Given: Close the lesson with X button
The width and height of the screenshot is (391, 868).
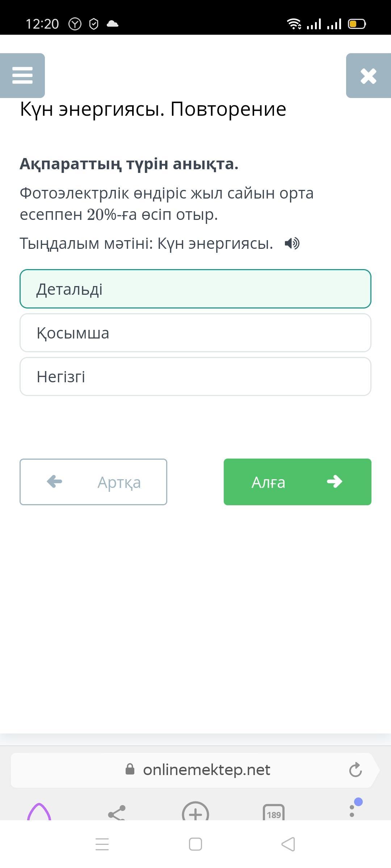Looking at the screenshot, I should (368, 76).
